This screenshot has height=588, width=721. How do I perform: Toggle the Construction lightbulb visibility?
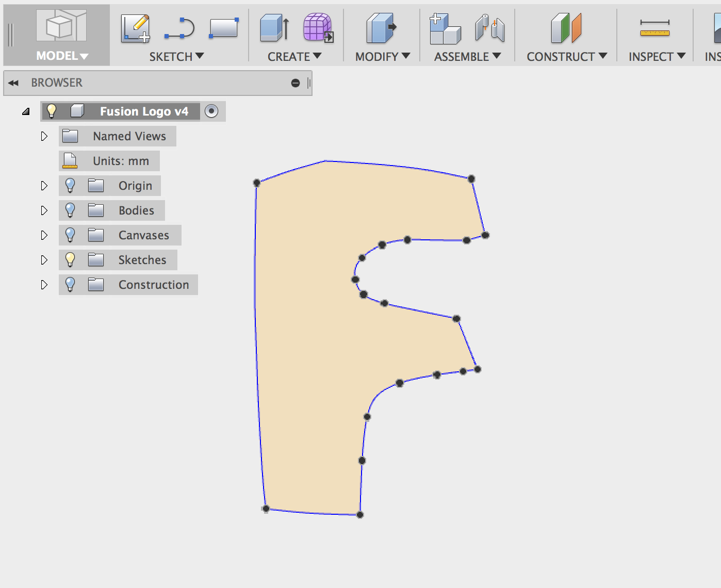tap(70, 285)
